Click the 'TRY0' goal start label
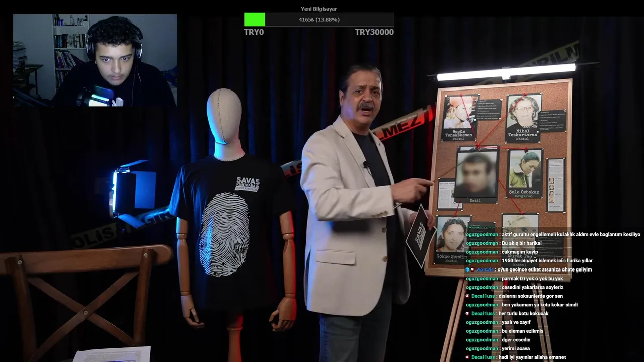The height and width of the screenshot is (362, 644). coord(254,32)
